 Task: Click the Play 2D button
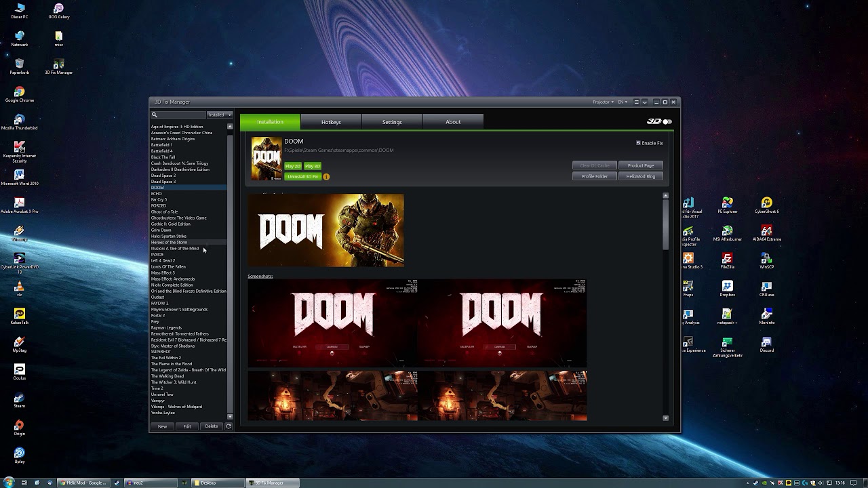pyautogui.click(x=293, y=166)
